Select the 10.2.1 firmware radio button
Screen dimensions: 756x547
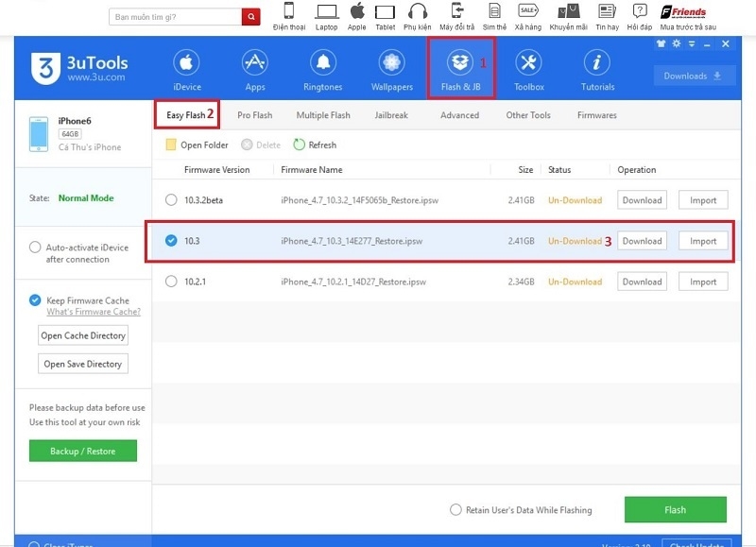coord(172,281)
